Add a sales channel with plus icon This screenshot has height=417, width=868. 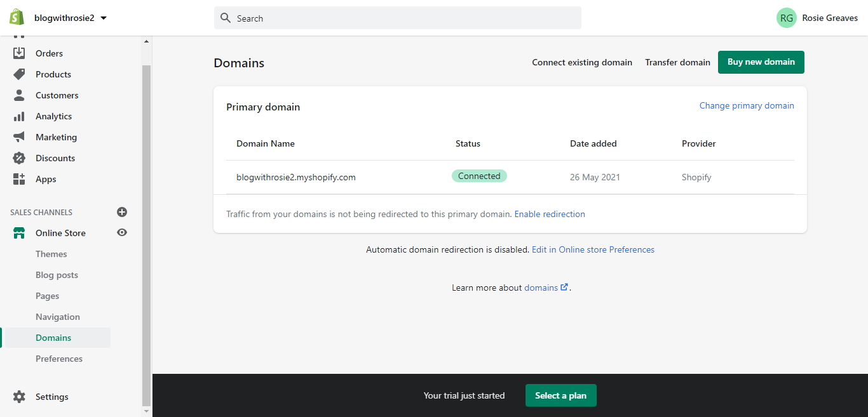point(122,212)
